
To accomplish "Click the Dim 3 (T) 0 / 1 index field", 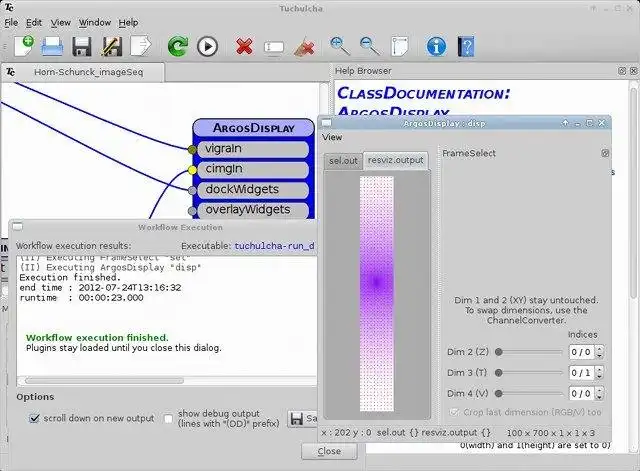I will [581, 373].
